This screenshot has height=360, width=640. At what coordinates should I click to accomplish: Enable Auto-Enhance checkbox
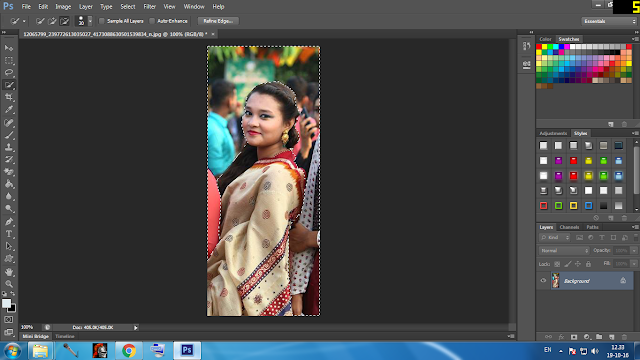click(x=152, y=21)
